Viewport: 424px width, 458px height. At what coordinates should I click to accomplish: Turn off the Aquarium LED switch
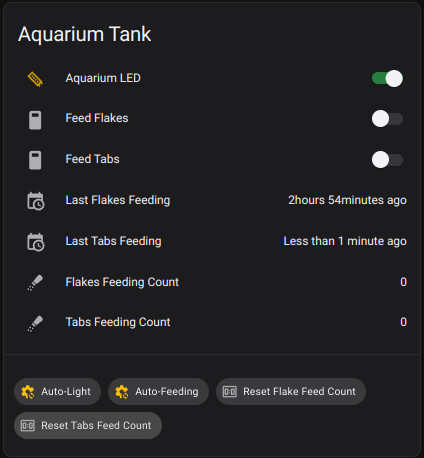pyautogui.click(x=387, y=79)
